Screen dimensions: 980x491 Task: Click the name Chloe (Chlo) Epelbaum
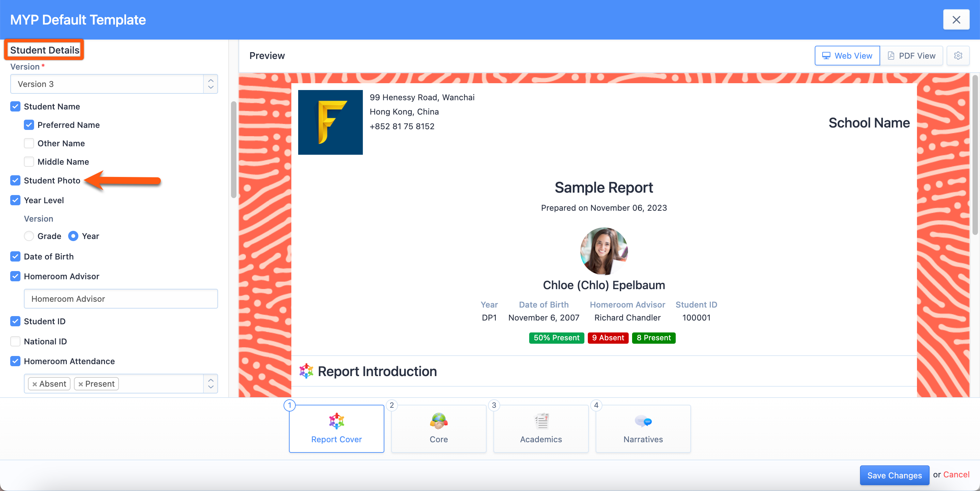tap(604, 285)
